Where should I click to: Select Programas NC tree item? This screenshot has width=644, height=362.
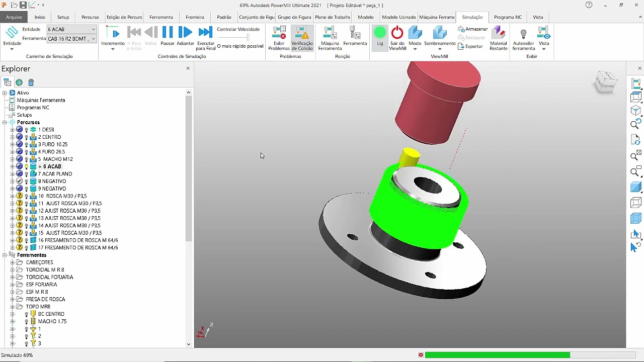[33, 108]
